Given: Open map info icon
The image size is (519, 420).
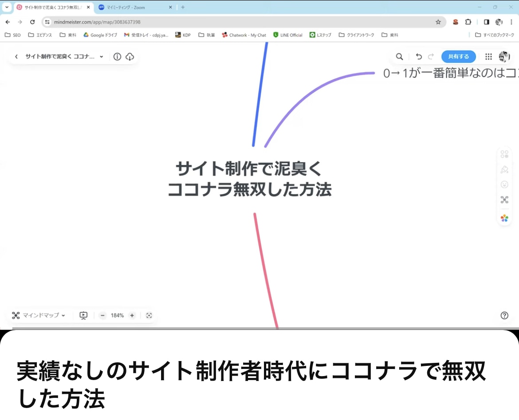Looking at the screenshot, I should [x=117, y=57].
